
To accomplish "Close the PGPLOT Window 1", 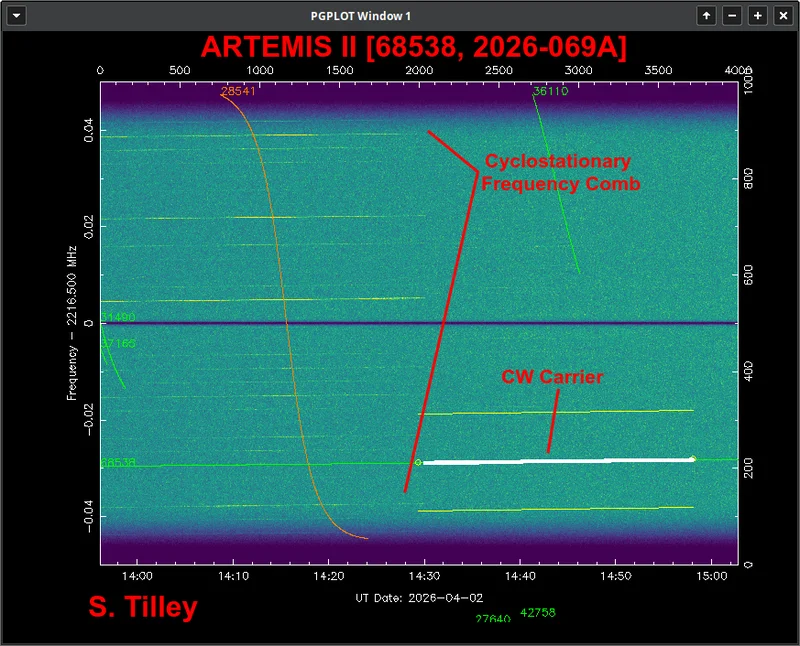I will click(783, 16).
